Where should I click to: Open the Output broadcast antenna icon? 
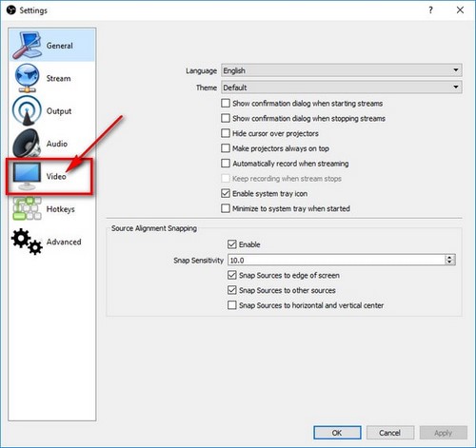click(x=27, y=110)
